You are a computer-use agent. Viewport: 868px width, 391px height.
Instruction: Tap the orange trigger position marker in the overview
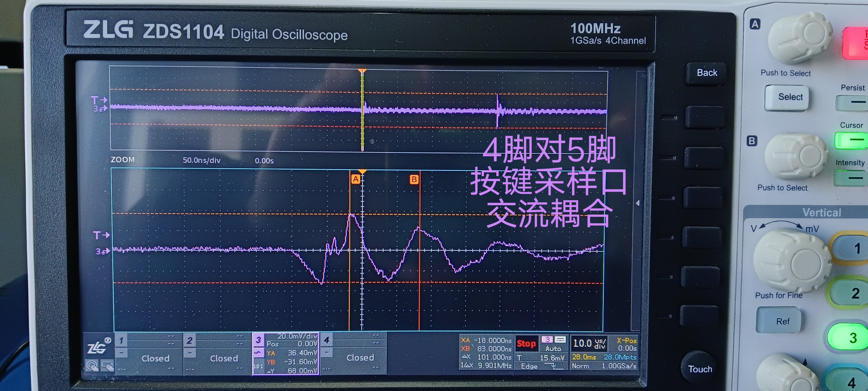(362, 71)
